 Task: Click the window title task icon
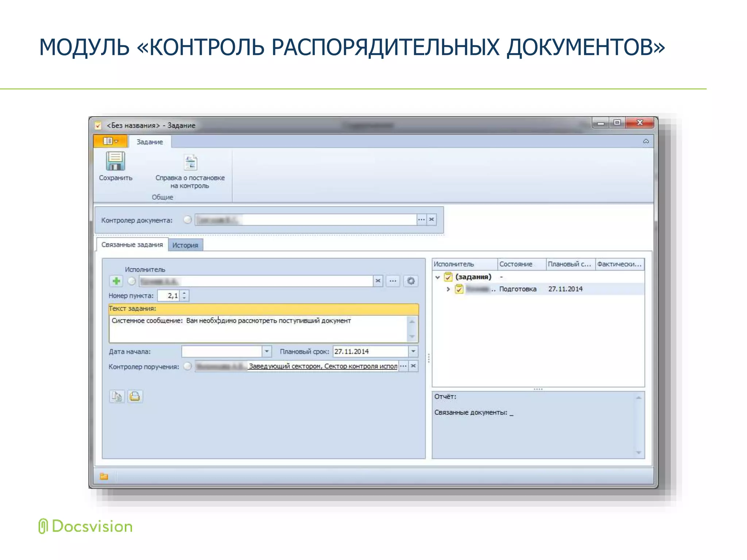(98, 125)
